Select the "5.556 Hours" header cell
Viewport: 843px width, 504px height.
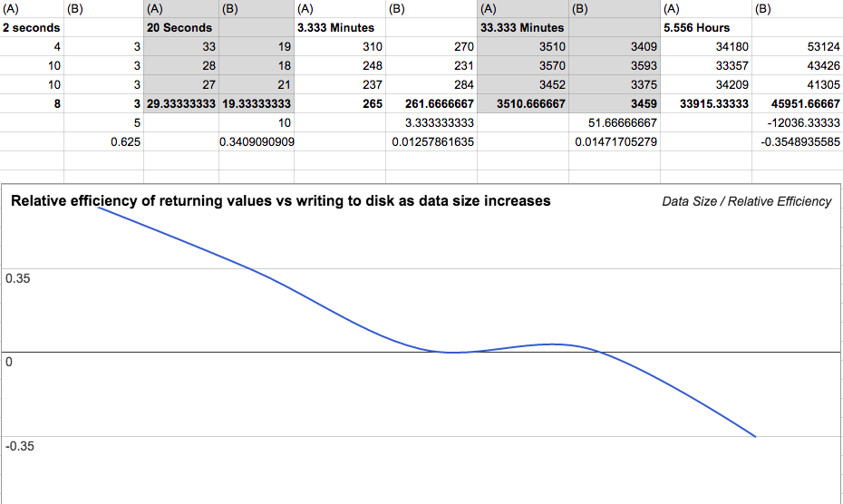(696, 27)
